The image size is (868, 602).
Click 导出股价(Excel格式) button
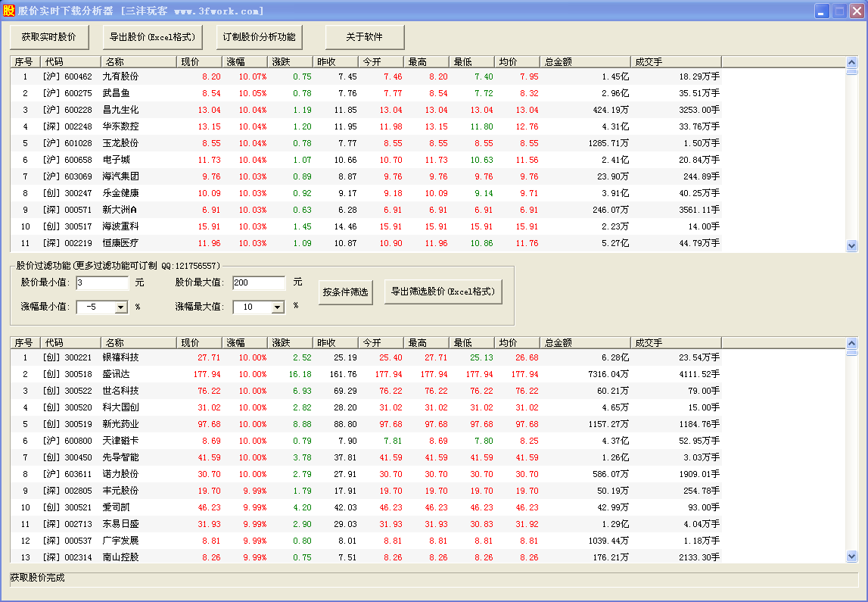152,36
